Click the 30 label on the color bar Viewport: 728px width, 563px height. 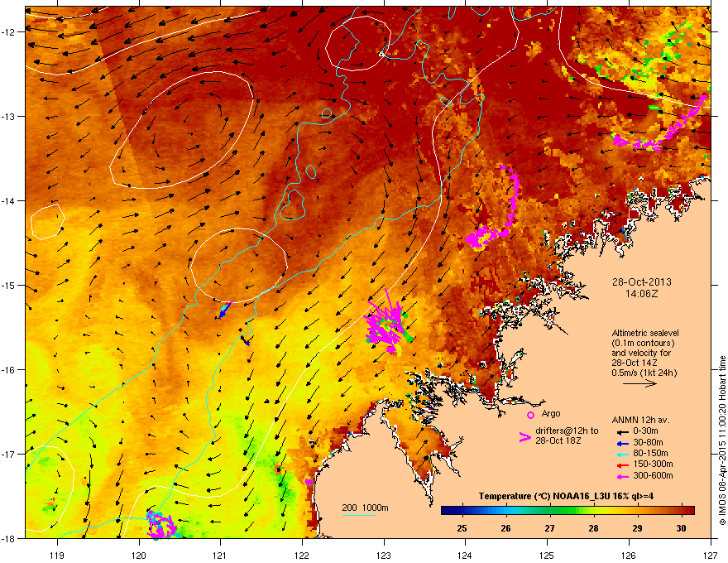[x=681, y=528]
